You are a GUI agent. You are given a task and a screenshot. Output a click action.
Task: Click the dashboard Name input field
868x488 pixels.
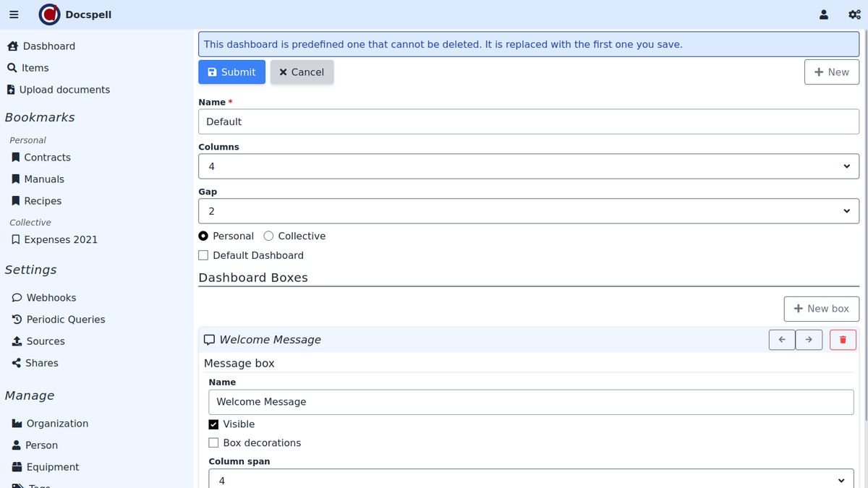[x=528, y=121]
